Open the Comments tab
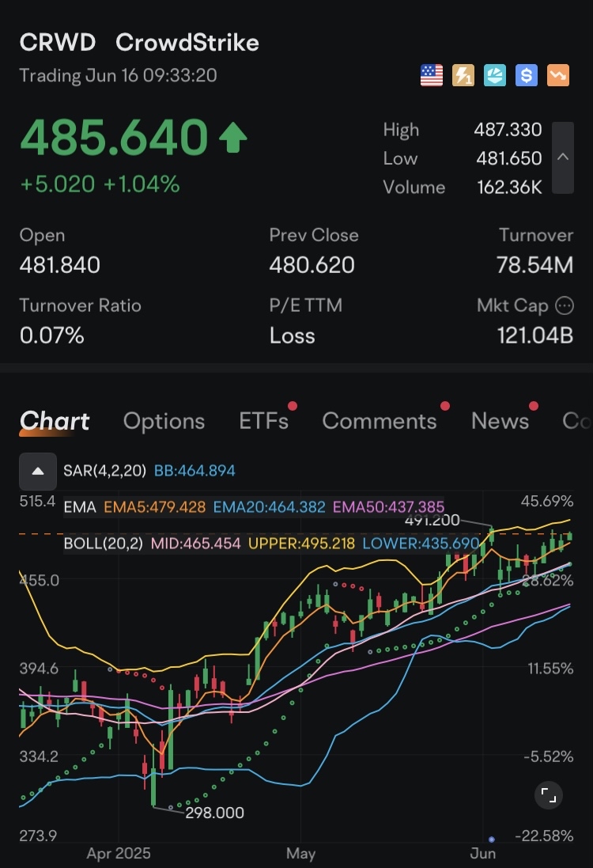Image resolution: width=593 pixels, height=868 pixels. (380, 421)
